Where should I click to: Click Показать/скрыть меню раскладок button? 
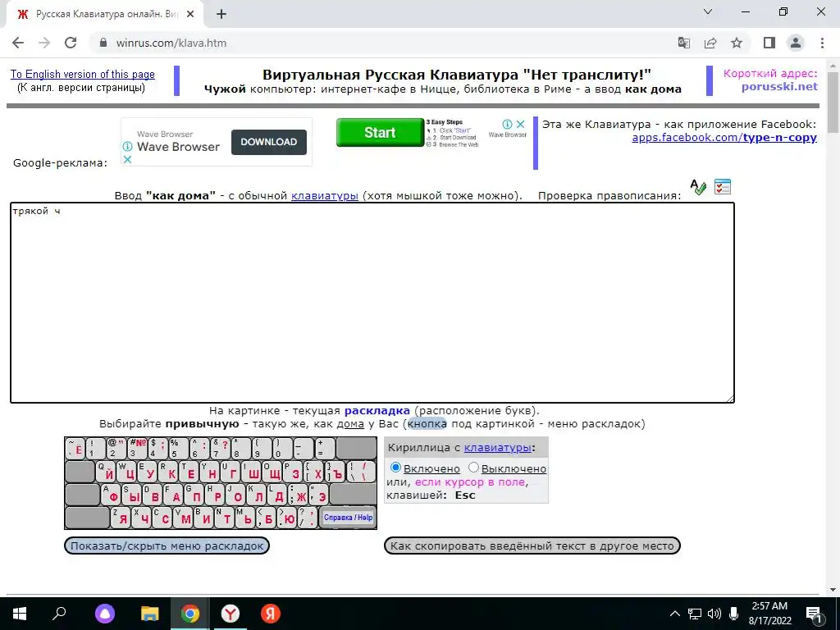click(x=167, y=546)
